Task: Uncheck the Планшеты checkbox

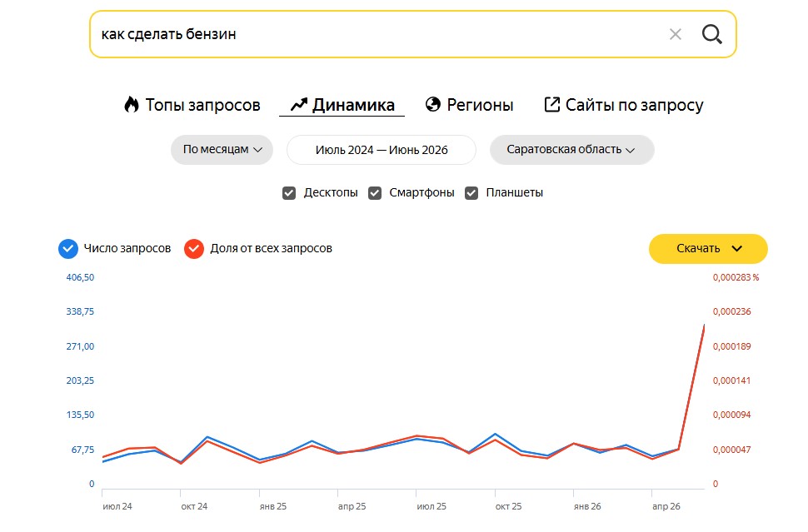Action: pos(471,193)
